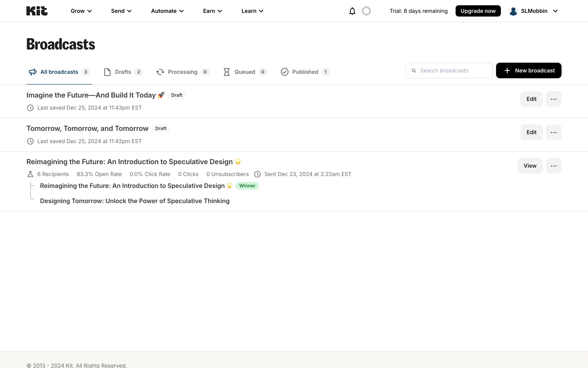Expand the Grow menu
The height and width of the screenshot is (368, 588).
click(81, 11)
